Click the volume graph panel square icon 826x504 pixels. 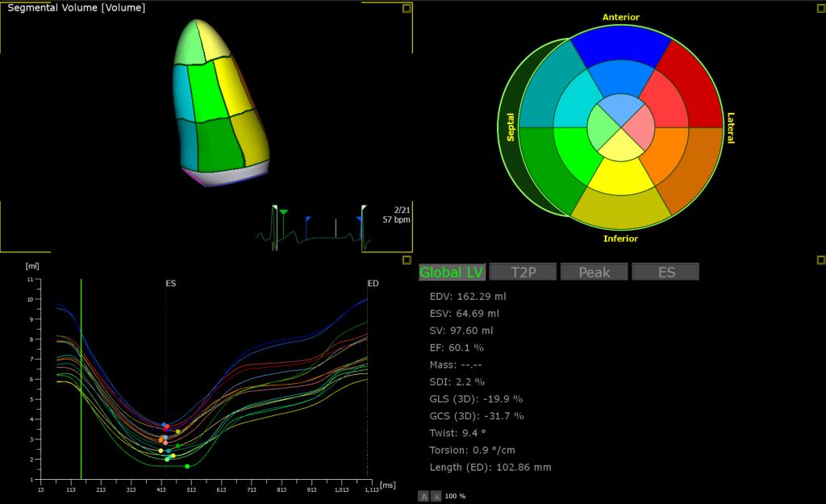407,260
